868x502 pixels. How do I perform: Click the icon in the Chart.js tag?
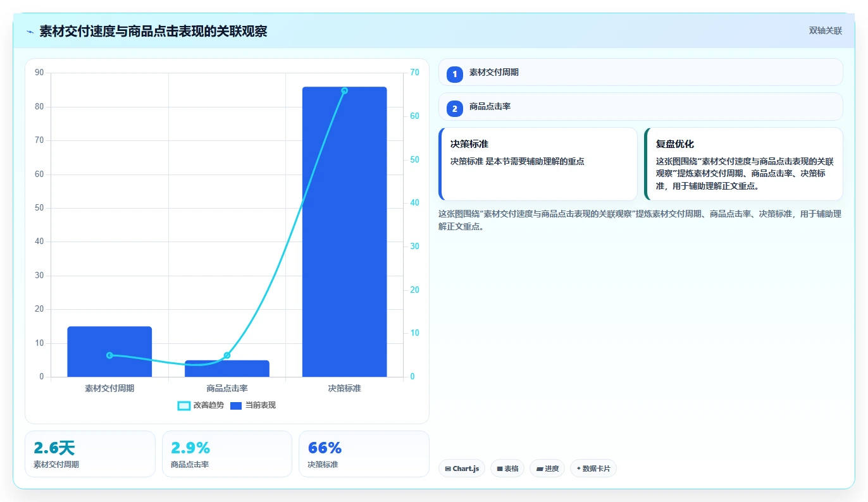(x=448, y=469)
